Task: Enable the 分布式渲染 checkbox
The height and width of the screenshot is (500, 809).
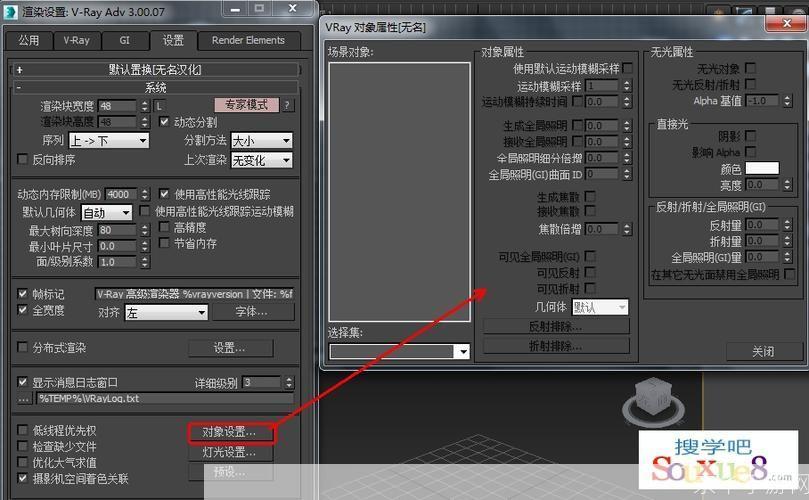Action: point(22,347)
